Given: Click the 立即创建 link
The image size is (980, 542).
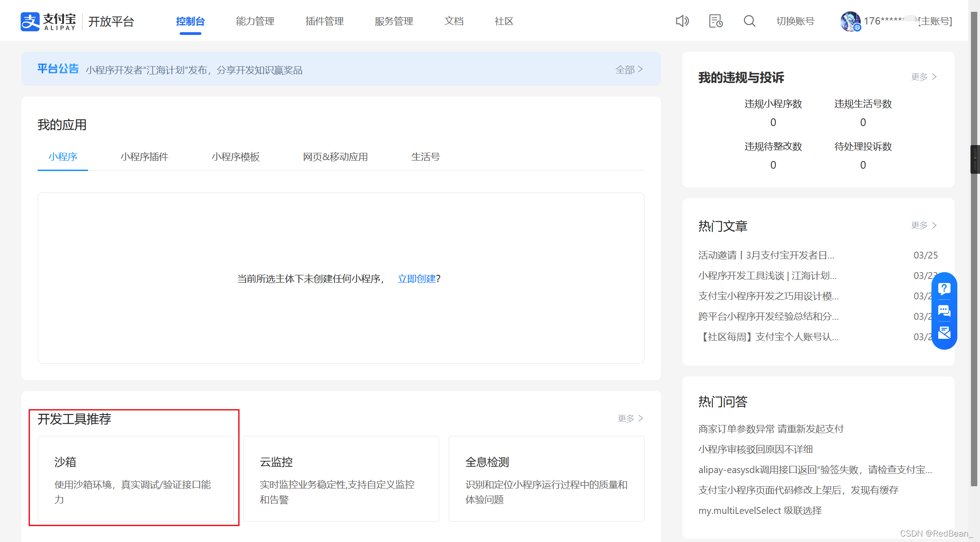Looking at the screenshot, I should (x=416, y=278).
